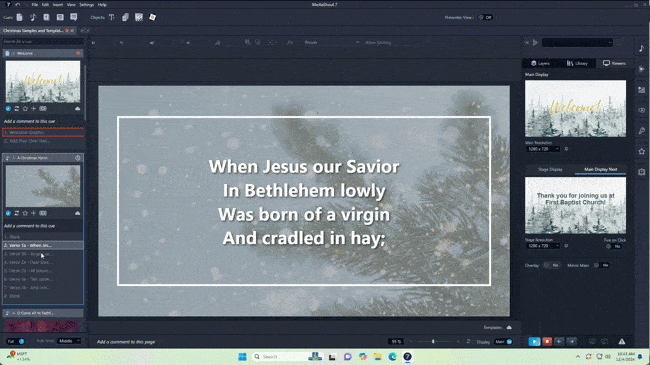This screenshot has width=650, height=365.
Task: Open the Main Resolution dropdown
Action: pos(543,149)
